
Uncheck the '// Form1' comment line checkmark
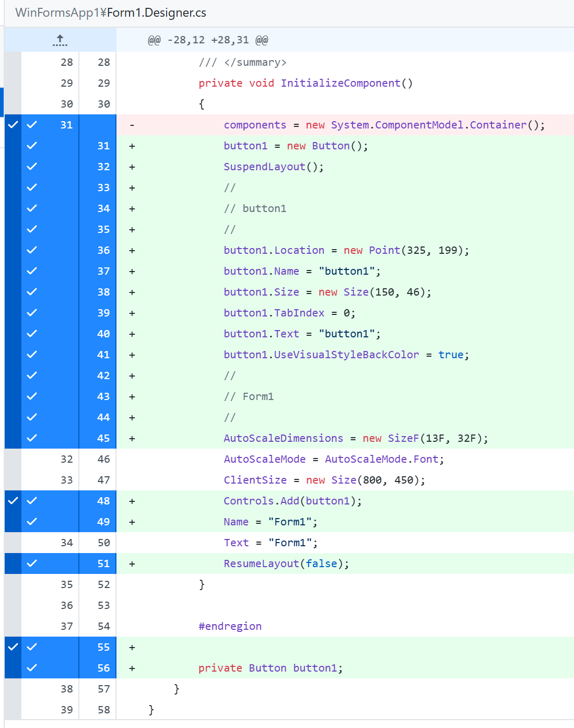(32, 396)
